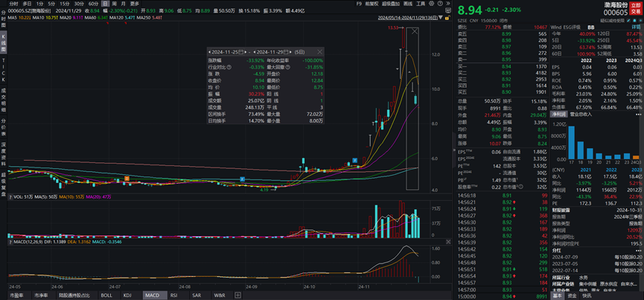
Task: Close the interval statistics popup
Action: (x=320, y=52)
